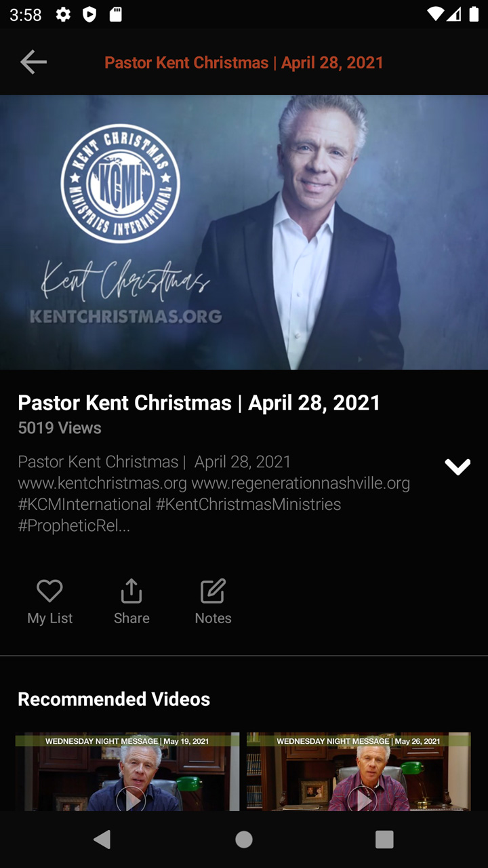The width and height of the screenshot is (488, 868).
Task: Open main Kent Christmas video banner
Action: pyautogui.click(x=244, y=232)
